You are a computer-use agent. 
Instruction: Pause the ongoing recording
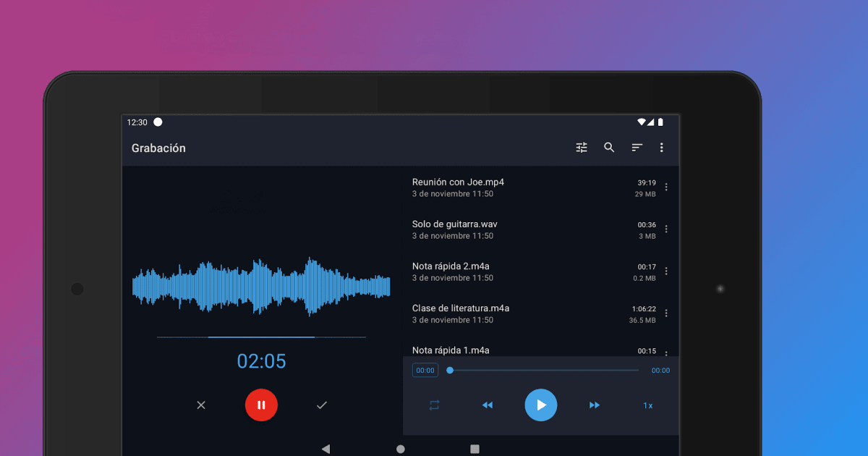click(x=261, y=405)
